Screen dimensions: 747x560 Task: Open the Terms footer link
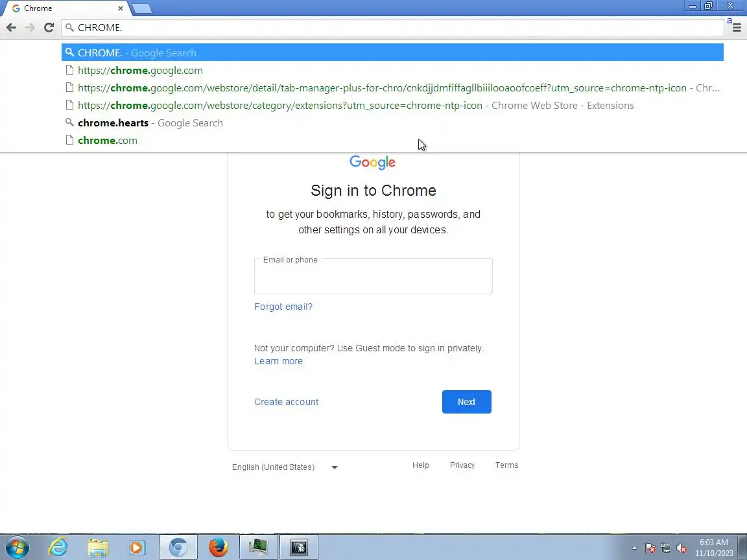506,465
